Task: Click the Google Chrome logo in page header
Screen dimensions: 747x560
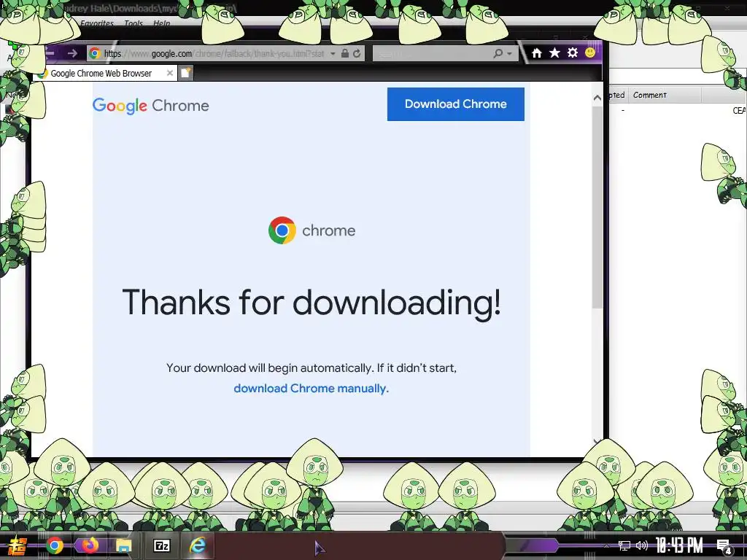Action: pos(150,105)
